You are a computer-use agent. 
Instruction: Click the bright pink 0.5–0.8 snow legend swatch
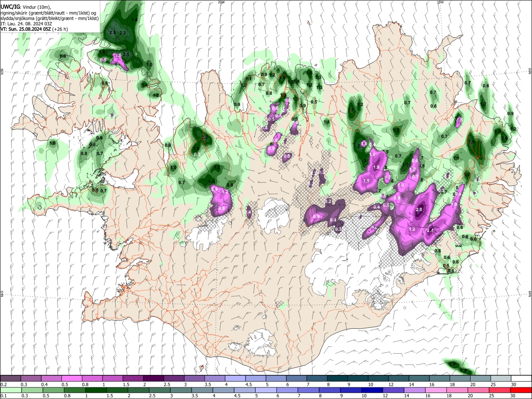[72, 378]
